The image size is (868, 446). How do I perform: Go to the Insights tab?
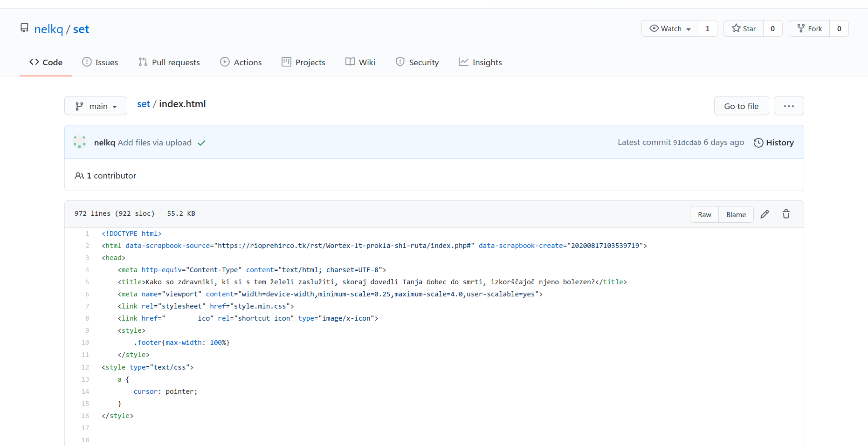pos(480,62)
